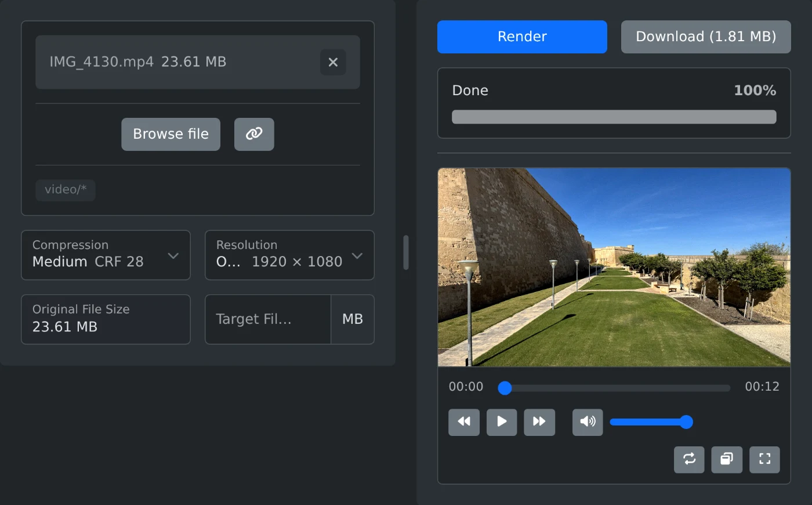This screenshot has width=812, height=505.
Task: Click the video/* file type tag
Action: coord(66,190)
